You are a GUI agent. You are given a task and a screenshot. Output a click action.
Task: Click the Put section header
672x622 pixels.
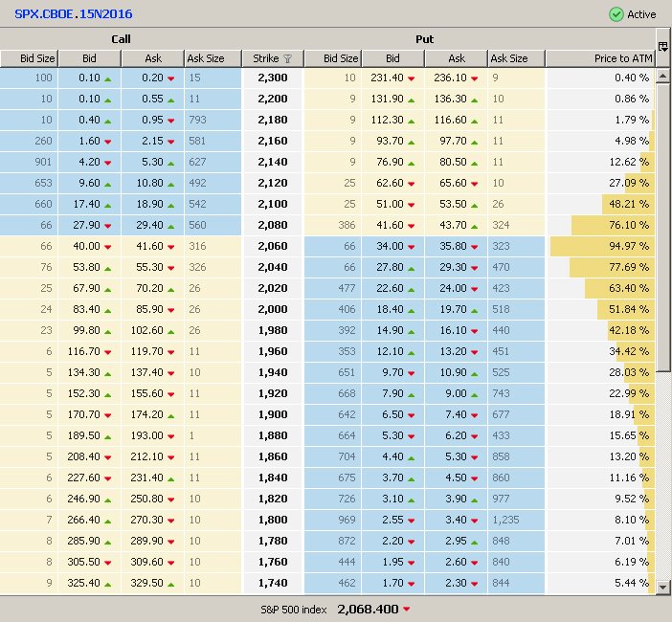[x=424, y=39]
